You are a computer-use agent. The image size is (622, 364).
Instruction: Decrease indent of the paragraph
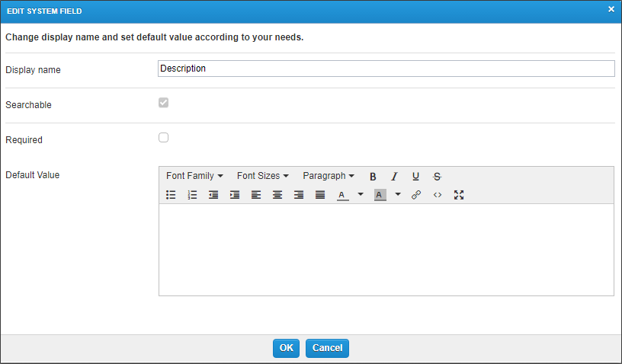[x=213, y=195]
